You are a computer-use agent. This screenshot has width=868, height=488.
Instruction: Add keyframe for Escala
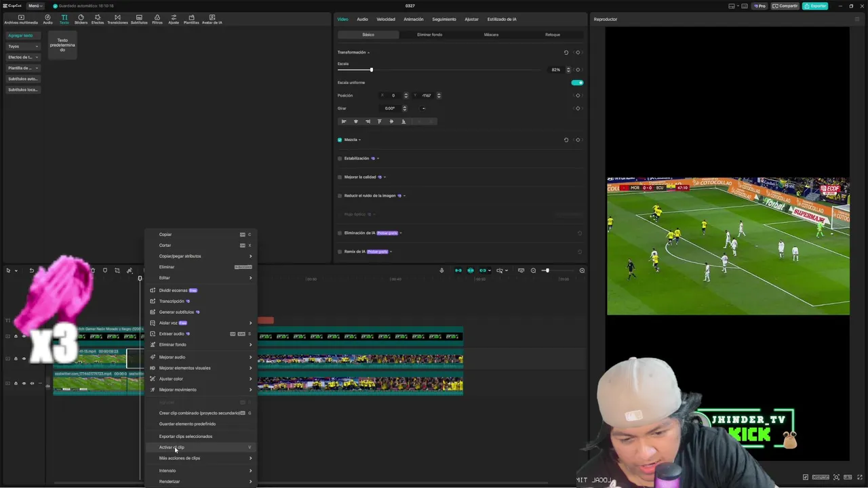click(578, 70)
